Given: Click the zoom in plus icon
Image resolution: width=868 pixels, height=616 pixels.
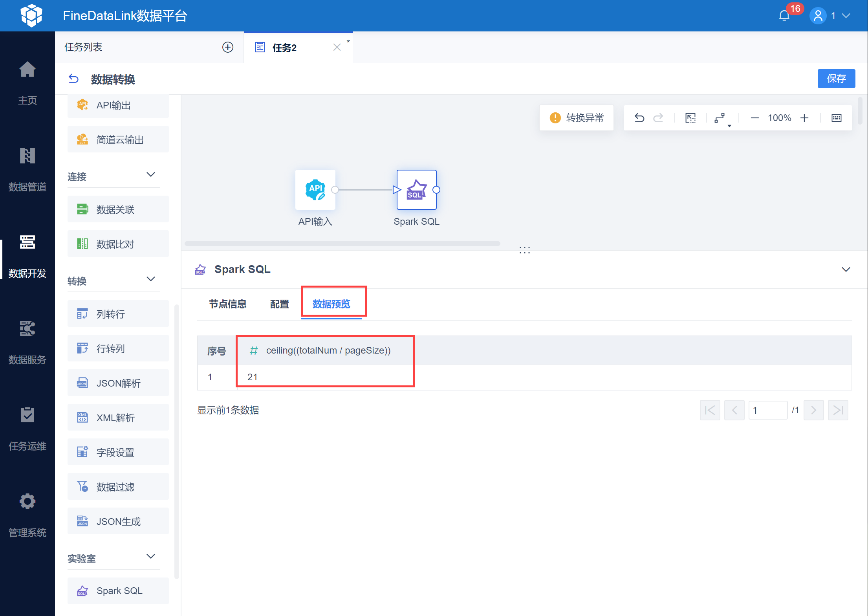Looking at the screenshot, I should point(804,118).
